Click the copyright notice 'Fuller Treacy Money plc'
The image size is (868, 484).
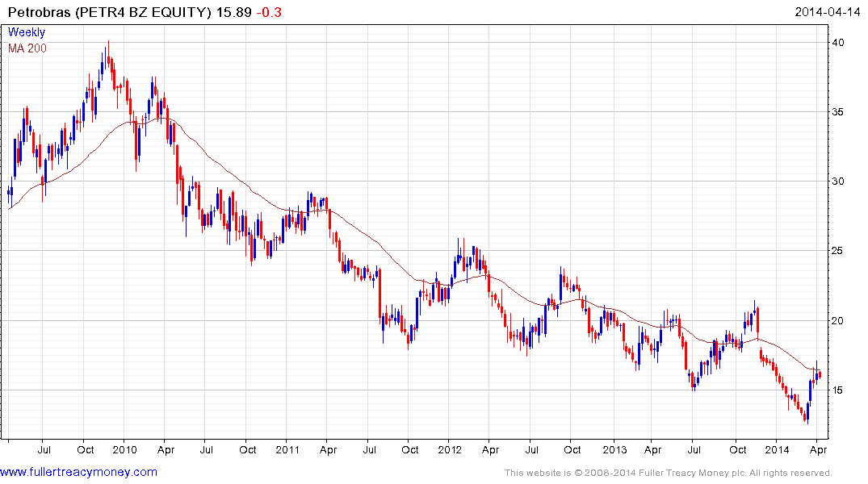pos(690,473)
